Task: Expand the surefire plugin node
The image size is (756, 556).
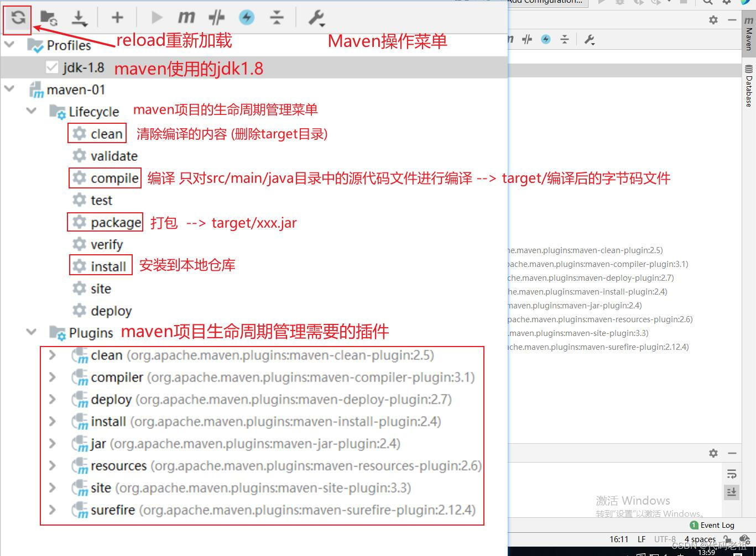Action: [51, 510]
